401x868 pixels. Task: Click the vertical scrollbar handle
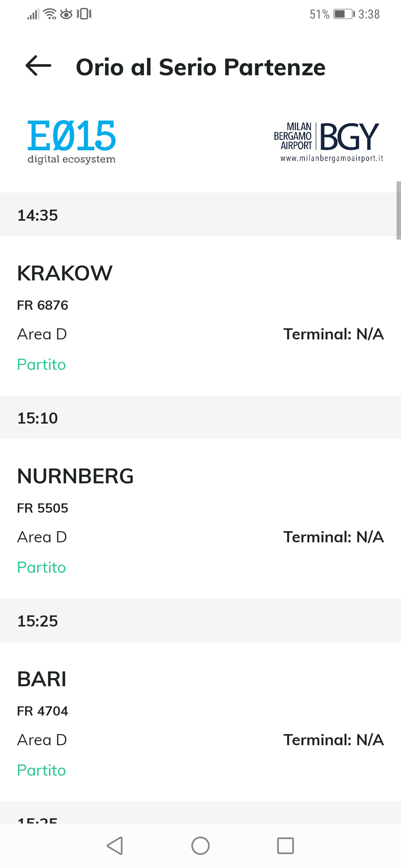point(398,210)
